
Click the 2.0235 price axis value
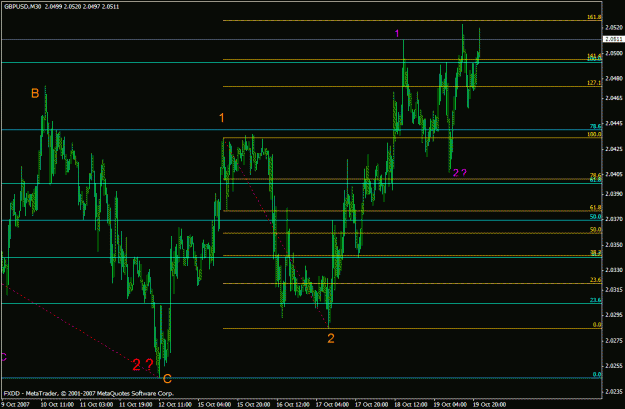[x=613, y=391]
